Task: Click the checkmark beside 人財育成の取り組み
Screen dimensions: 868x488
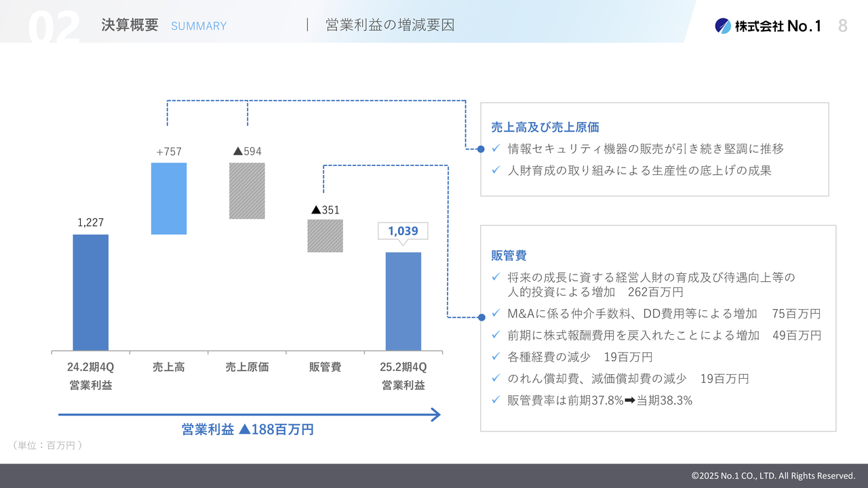Action: coord(496,169)
